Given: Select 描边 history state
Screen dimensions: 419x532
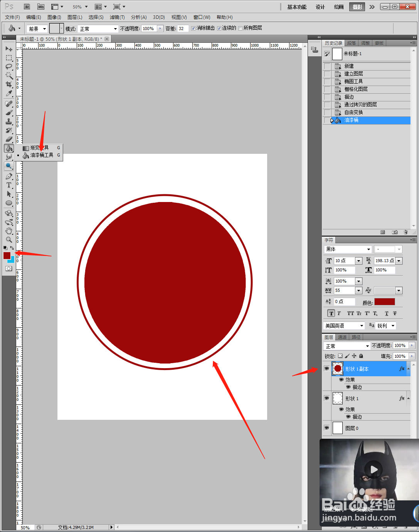Looking at the screenshot, I should 366,97.
